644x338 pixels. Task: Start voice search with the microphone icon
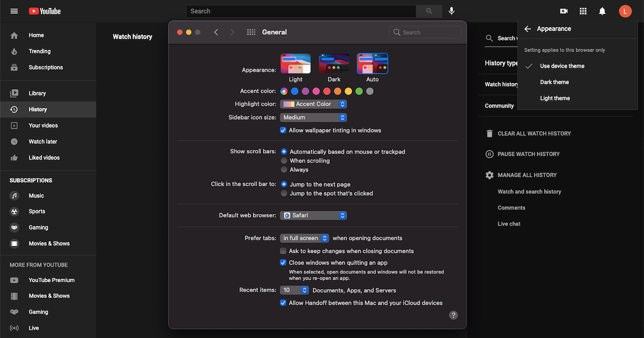coord(451,11)
